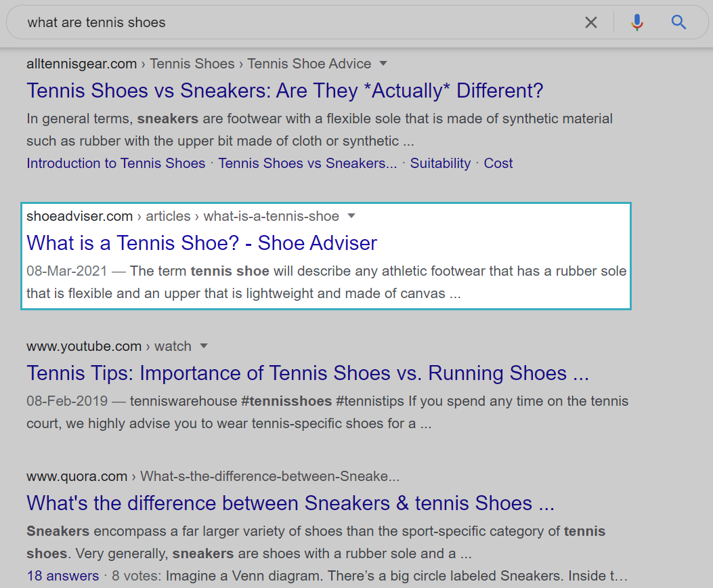
Task: Click the magnifying glass search icon
Action: point(678,22)
